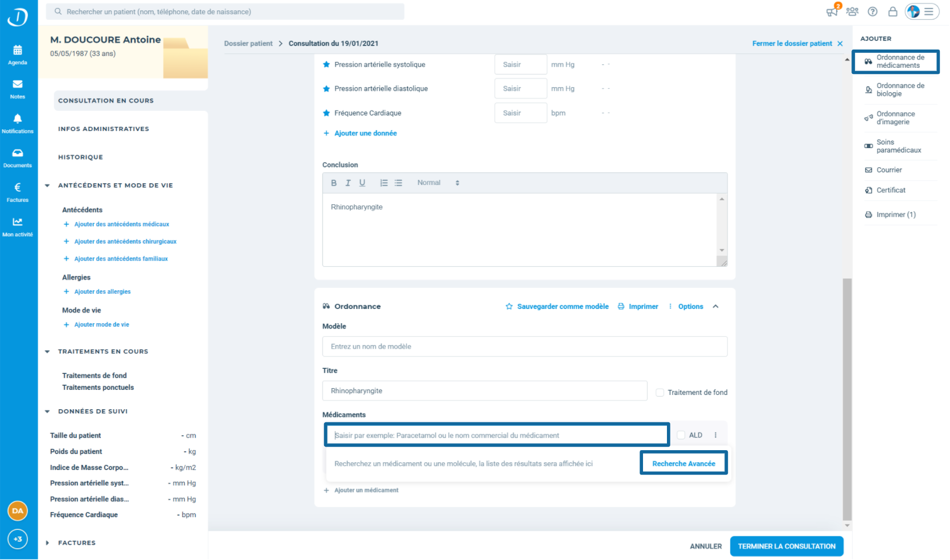Open the Normal text style dropdown
The image size is (950, 560).
tap(437, 183)
